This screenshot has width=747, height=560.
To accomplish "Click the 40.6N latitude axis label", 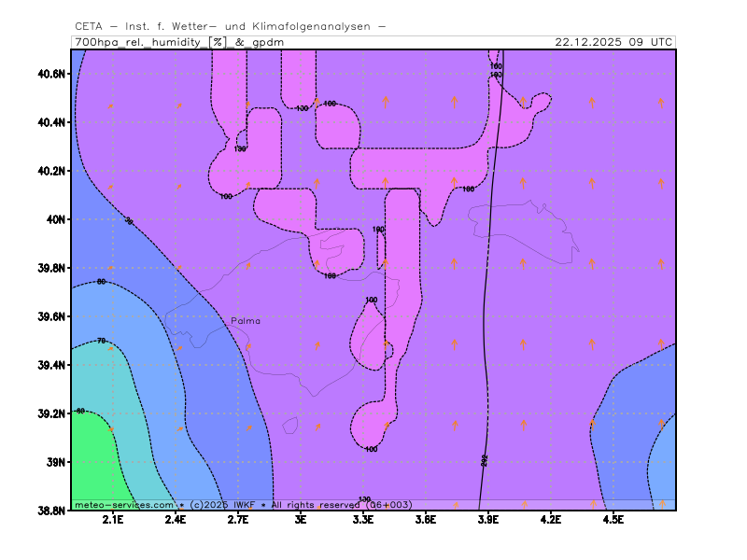I will 50,74.
